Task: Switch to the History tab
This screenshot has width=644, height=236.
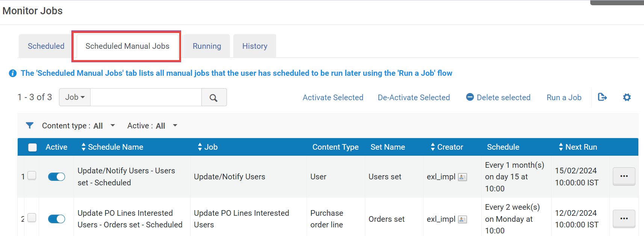Action: [255, 46]
